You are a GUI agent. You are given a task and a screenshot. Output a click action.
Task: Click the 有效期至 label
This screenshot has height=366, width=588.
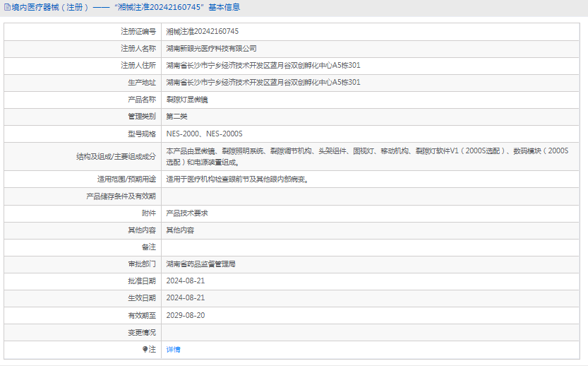[x=142, y=315]
